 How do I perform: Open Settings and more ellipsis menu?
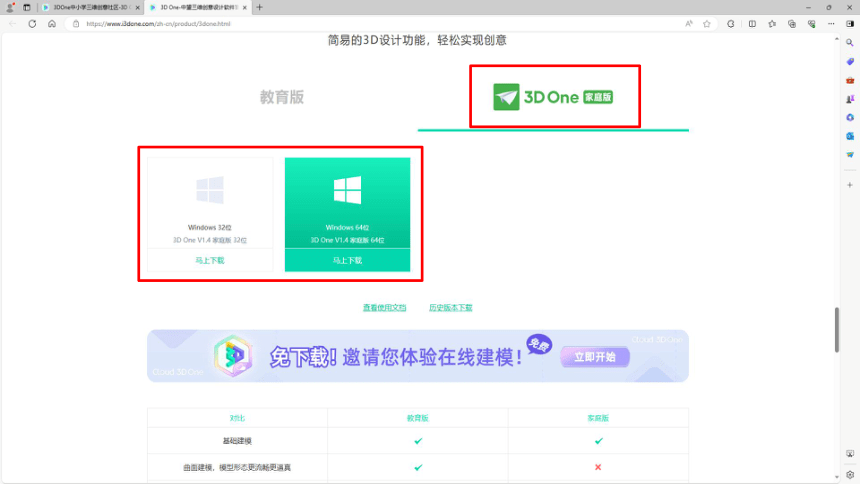[x=831, y=24]
